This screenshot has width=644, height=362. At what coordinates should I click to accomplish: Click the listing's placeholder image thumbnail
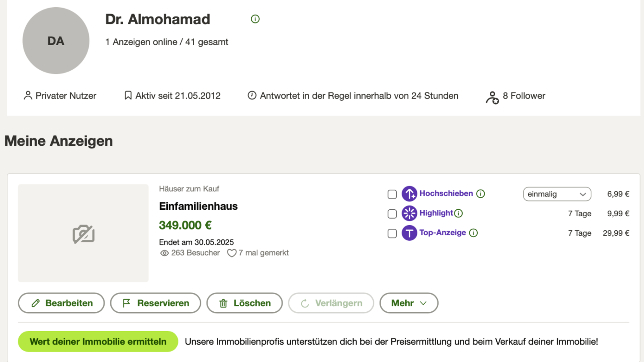(83, 233)
